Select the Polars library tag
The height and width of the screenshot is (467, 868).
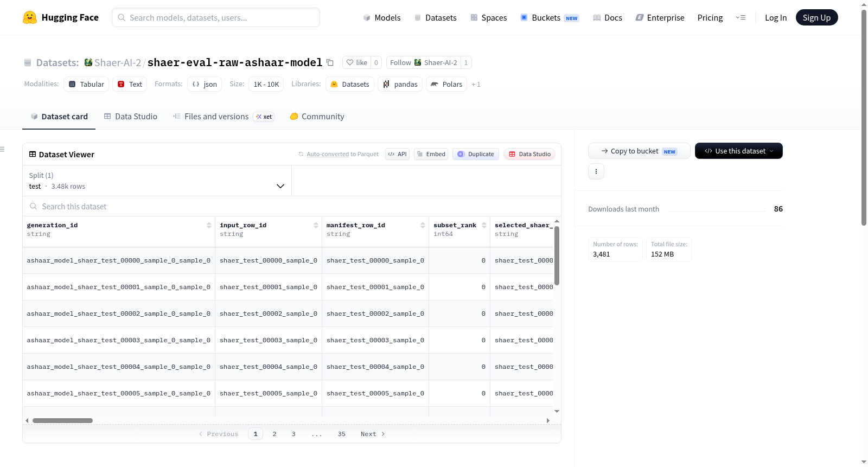(x=446, y=84)
